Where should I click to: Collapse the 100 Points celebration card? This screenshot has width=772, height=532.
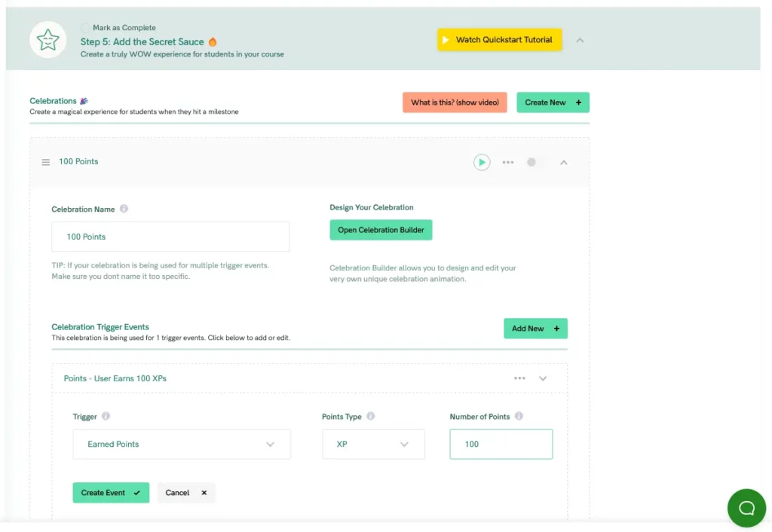click(x=563, y=162)
